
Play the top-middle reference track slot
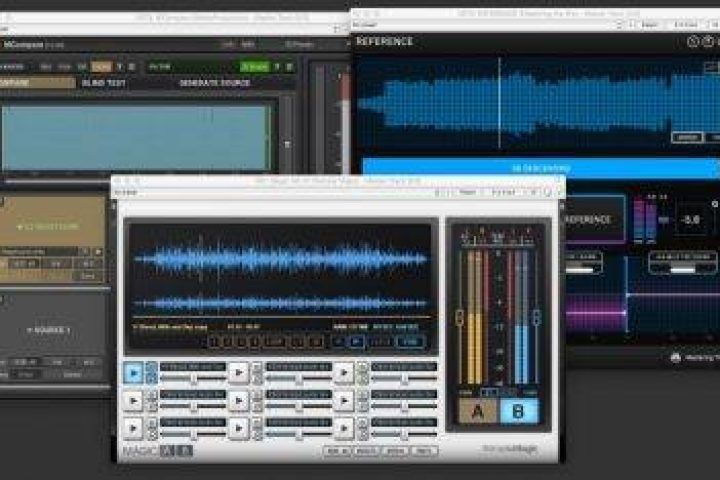point(238,373)
